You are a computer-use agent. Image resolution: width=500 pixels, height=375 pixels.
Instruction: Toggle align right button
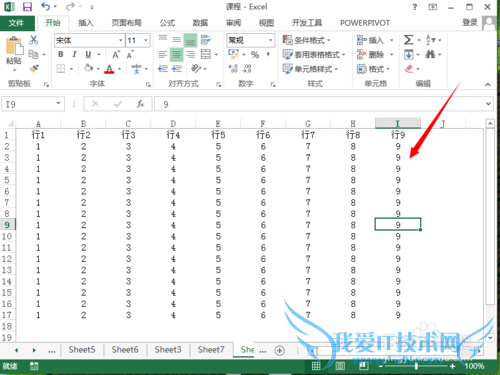tap(190, 54)
